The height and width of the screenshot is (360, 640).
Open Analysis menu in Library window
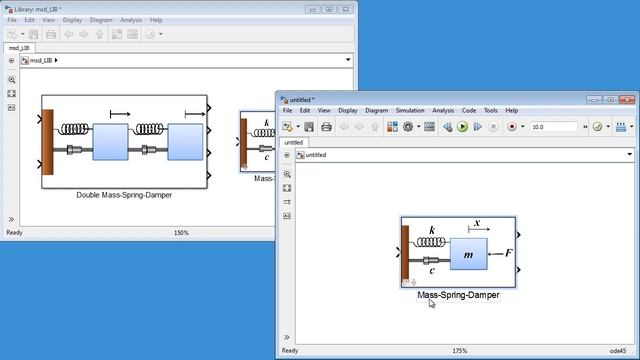[131, 20]
